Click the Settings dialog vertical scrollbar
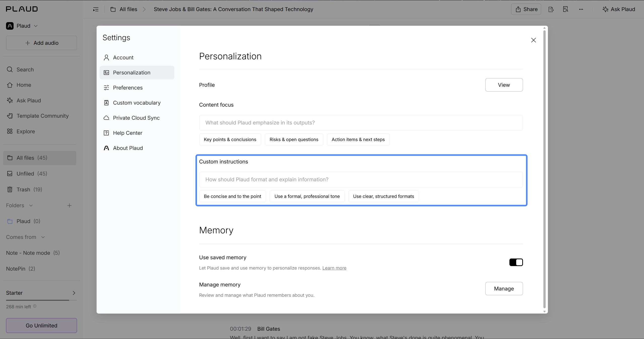 pyautogui.click(x=544, y=169)
